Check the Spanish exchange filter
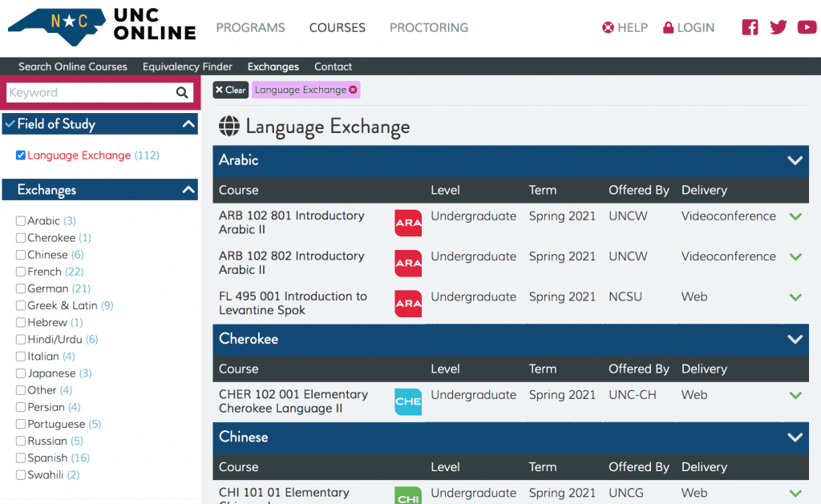This screenshot has height=504, width=821. 20,458
